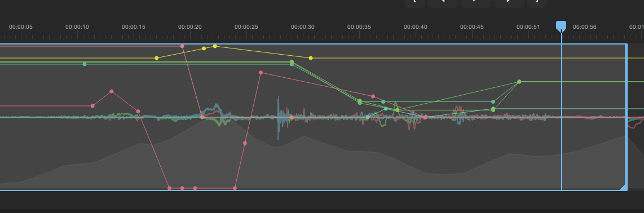This screenshot has width=644, height=213.
Task: Select the first yellow keyframe near 00:00:17
Action: [156, 58]
